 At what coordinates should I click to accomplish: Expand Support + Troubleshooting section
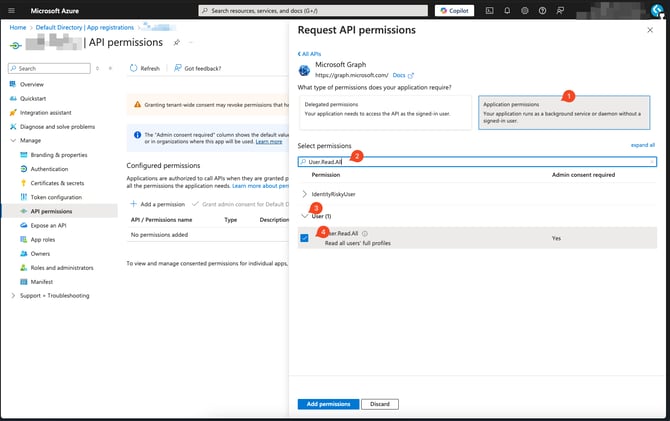pyautogui.click(x=13, y=295)
